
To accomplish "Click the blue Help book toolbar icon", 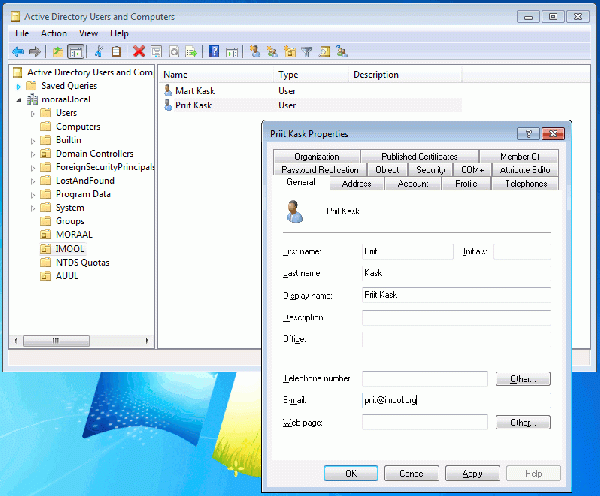I will [214, 51].
